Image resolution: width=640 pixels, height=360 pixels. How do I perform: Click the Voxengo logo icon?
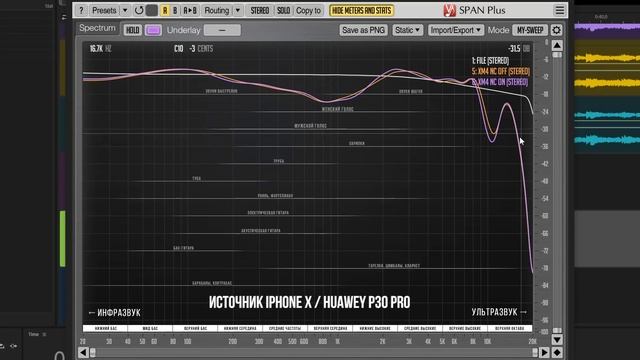(x=449, y=10)
